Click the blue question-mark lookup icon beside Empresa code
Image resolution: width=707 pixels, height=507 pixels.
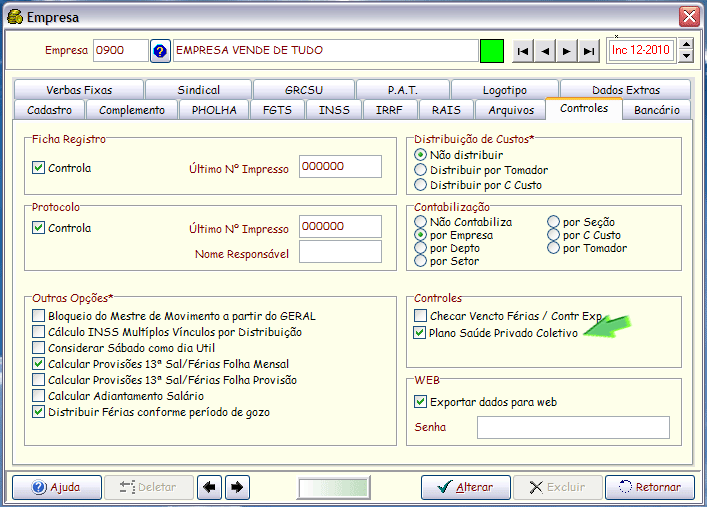[160, 51]
